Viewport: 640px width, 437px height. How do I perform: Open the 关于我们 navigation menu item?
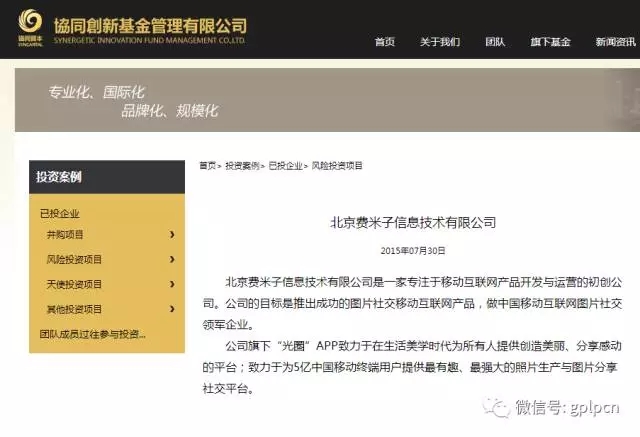(x=440, y=42)
